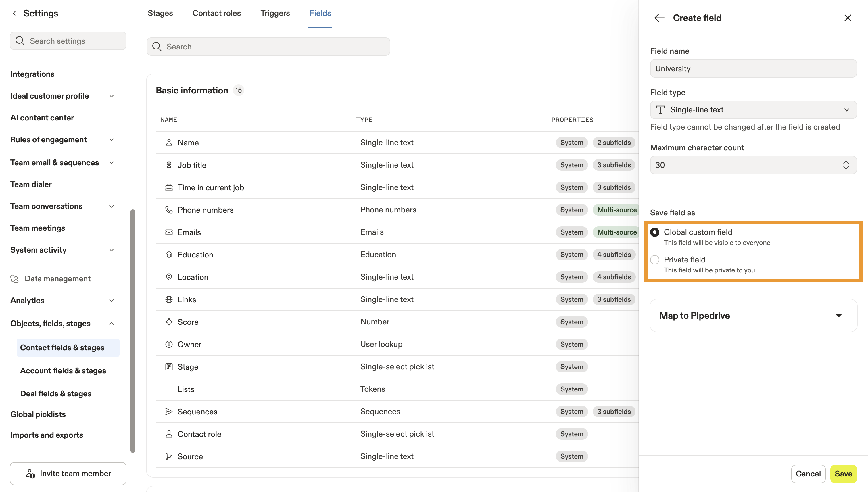The width and height of the screenshot is (868, 492).
Task: Click the sparkle icon beside Score
Action: pos(169,322)
